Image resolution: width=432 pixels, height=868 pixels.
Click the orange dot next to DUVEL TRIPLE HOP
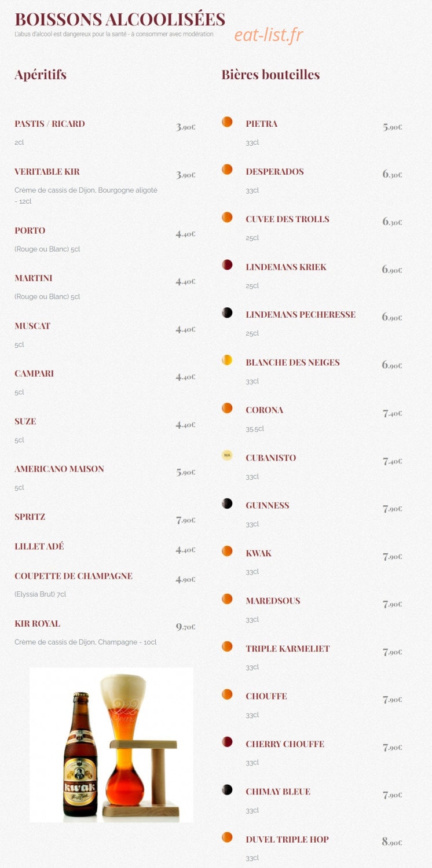tap(227, 838)
